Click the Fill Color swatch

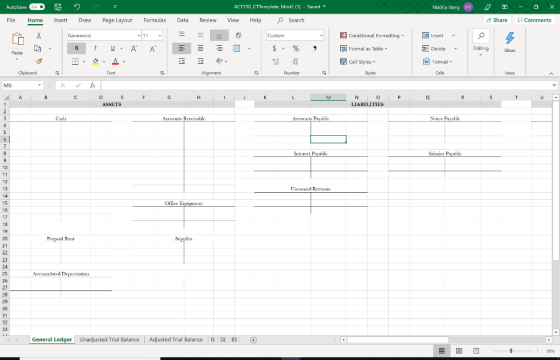(95, 61)
